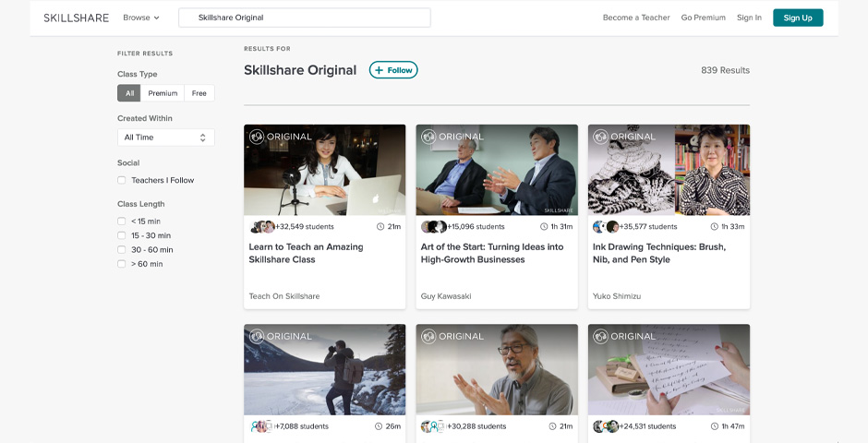This screenshot has width=868, height=443.
Task: Click Art of the Start class title
Action: coord(492,253)
